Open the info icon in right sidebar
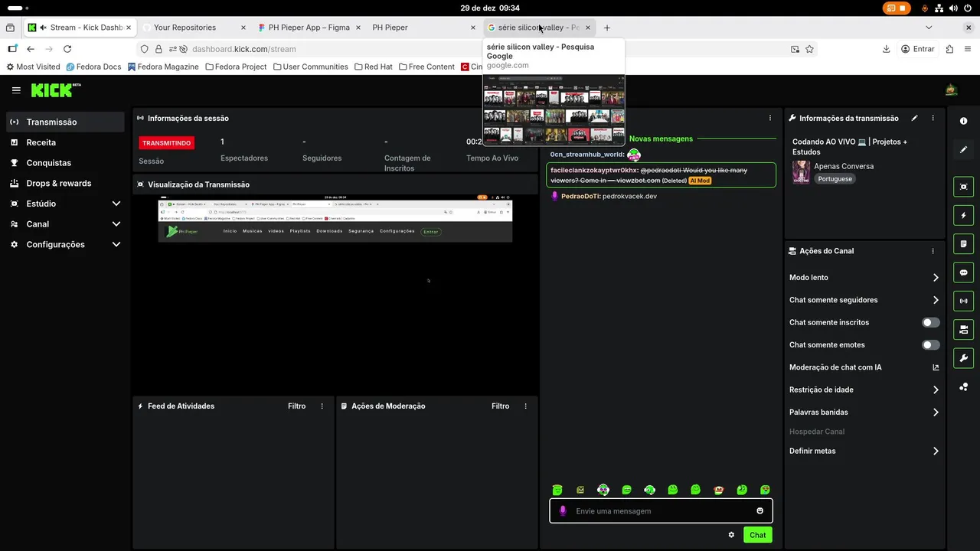 [963, 121]
